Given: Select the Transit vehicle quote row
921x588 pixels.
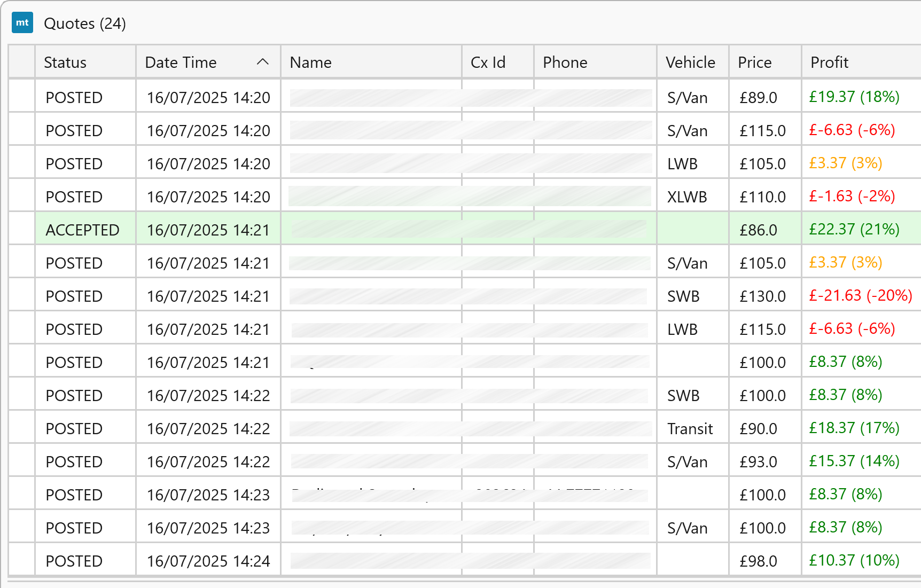Looking at the screenshot, I should (690, 429).
